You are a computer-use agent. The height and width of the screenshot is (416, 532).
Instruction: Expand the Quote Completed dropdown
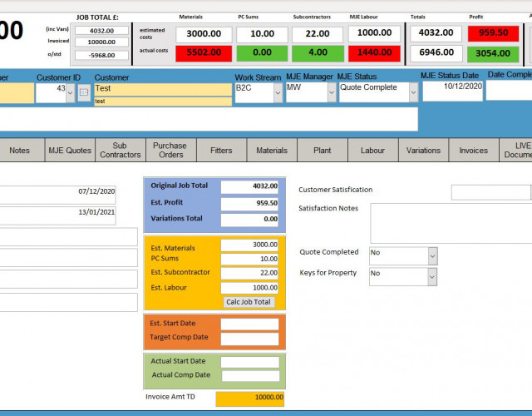pyautogui.click(x=431, y=255)
